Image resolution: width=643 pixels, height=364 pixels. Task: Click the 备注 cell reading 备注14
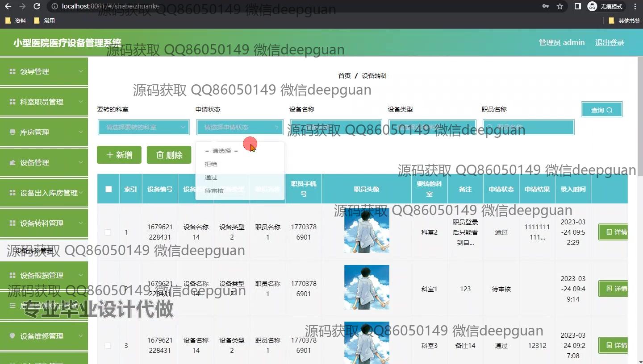465,346
